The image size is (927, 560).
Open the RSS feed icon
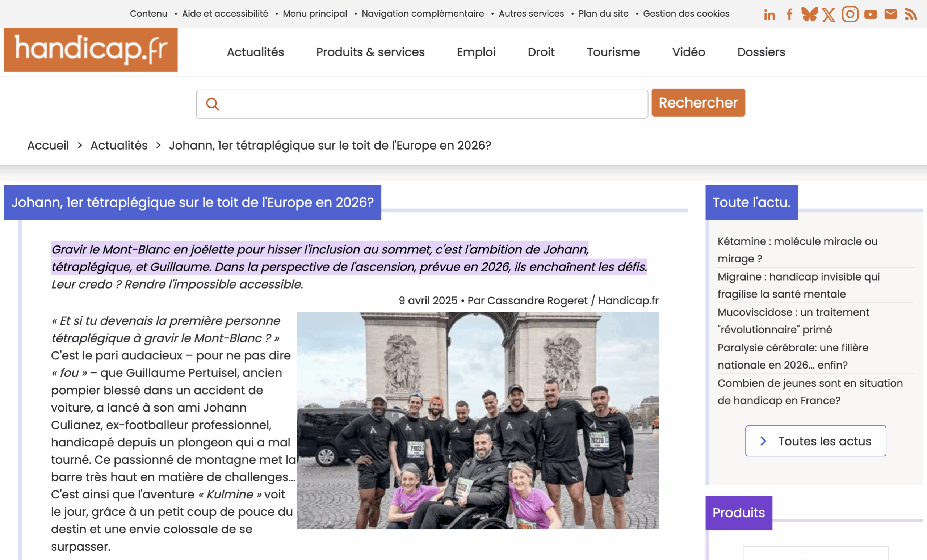tap(911, 15)
